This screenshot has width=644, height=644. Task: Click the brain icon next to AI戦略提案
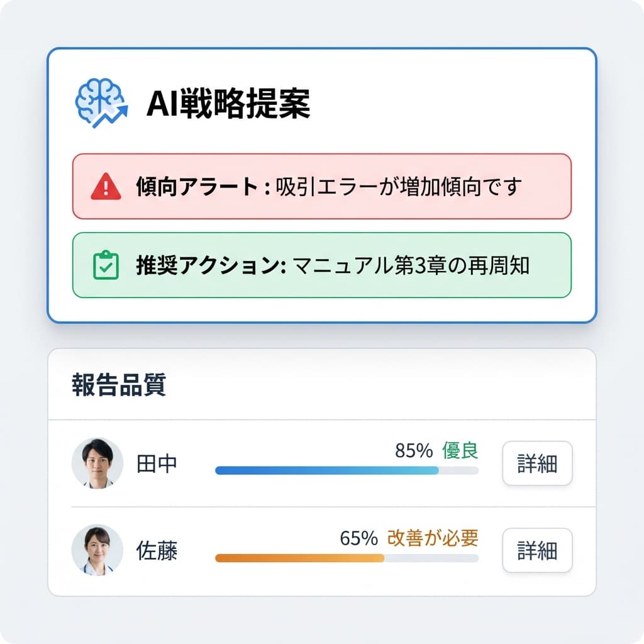coord(101,99)
